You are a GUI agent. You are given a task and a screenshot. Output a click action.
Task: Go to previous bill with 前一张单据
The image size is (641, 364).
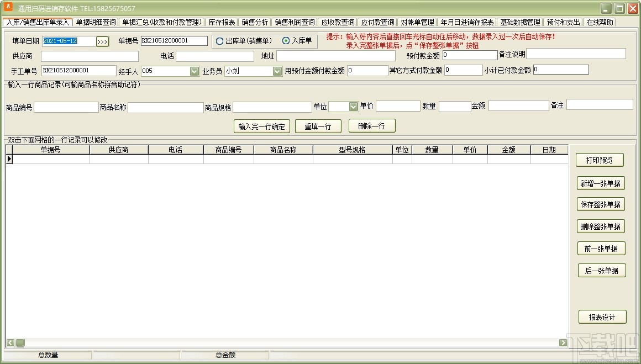[x=601, y=247]
